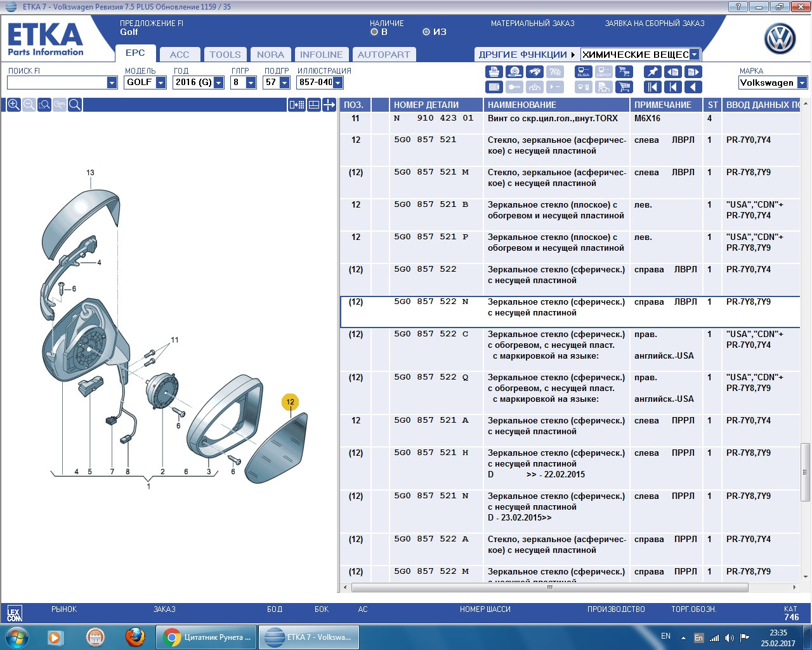
Task: Expand ДРУГИЕ ФУНКЦИИ menu
Action: [527, 55]
